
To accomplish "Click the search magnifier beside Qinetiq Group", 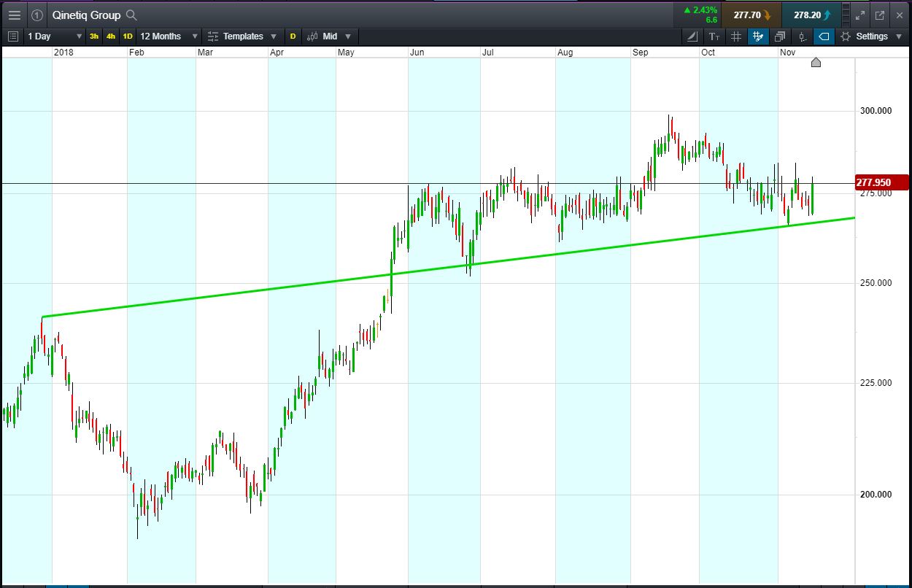I will pos(131,15).
